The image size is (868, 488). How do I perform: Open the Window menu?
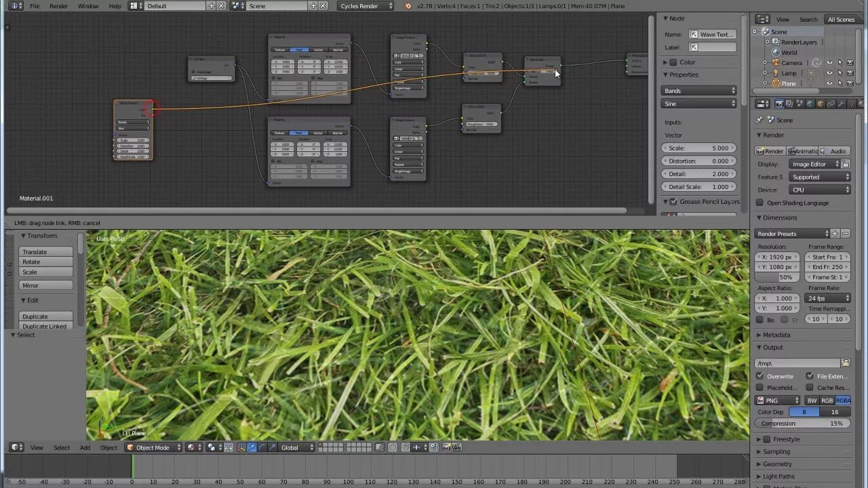tap(88, 6)
